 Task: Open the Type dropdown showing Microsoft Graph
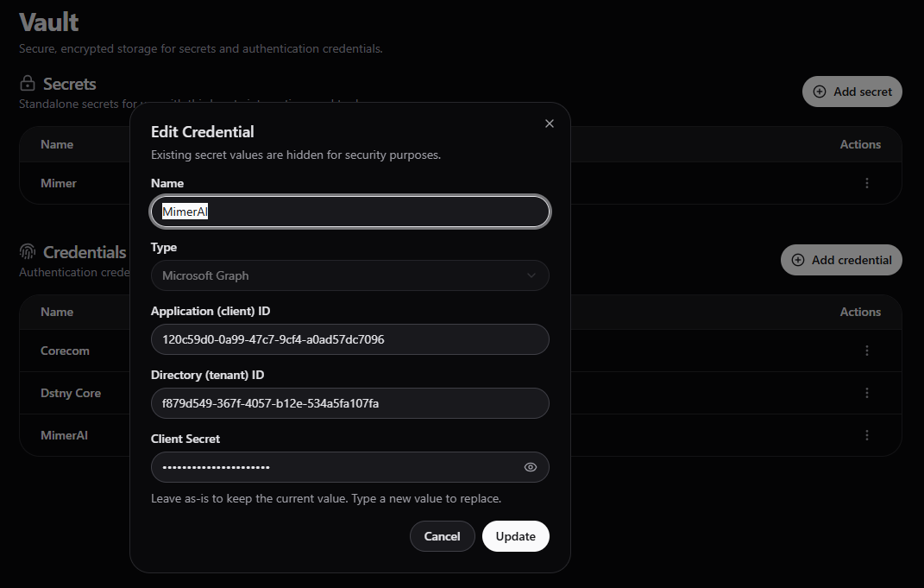pos(349,275)
